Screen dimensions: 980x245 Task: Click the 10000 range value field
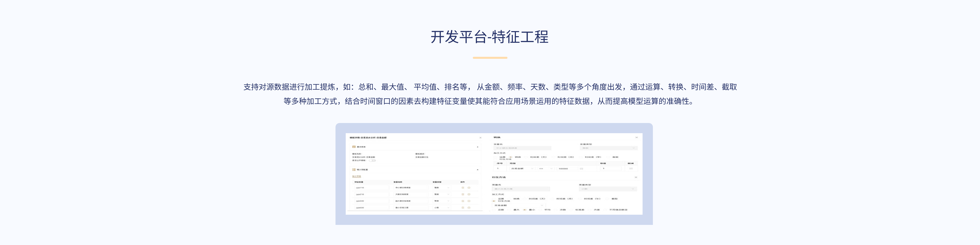point(568,169)
